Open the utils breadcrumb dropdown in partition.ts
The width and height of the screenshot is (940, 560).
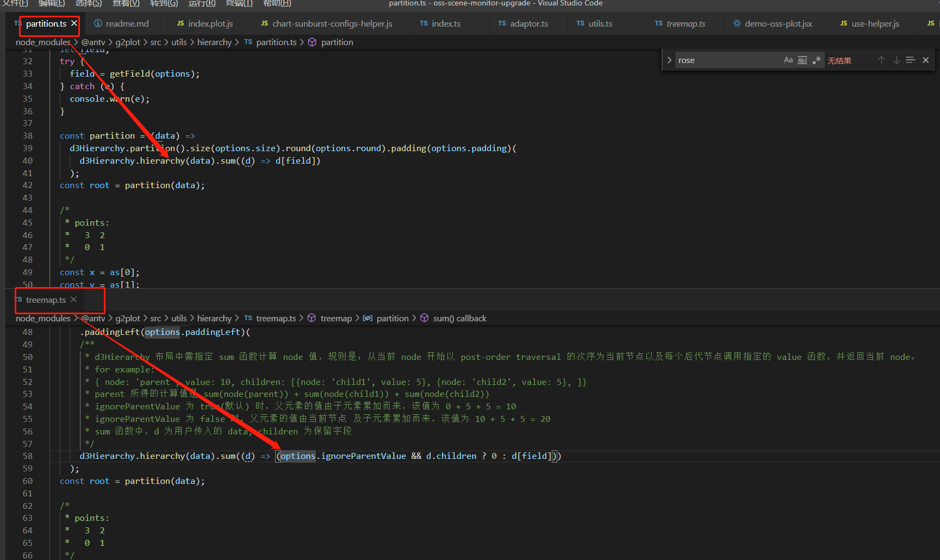click(x=178, y=42)
